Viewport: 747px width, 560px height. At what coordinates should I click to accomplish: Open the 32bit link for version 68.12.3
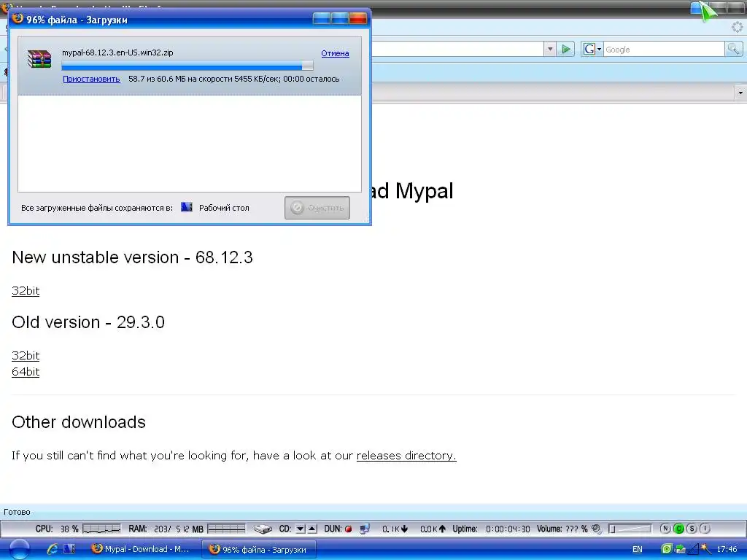pyautogui.click(x=26, y=291)
